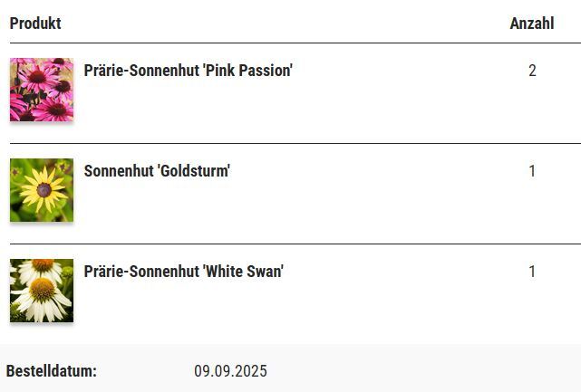Click the word 'Swan' in the third product
Screen dimensions: 581x392
tap(263, 271)
